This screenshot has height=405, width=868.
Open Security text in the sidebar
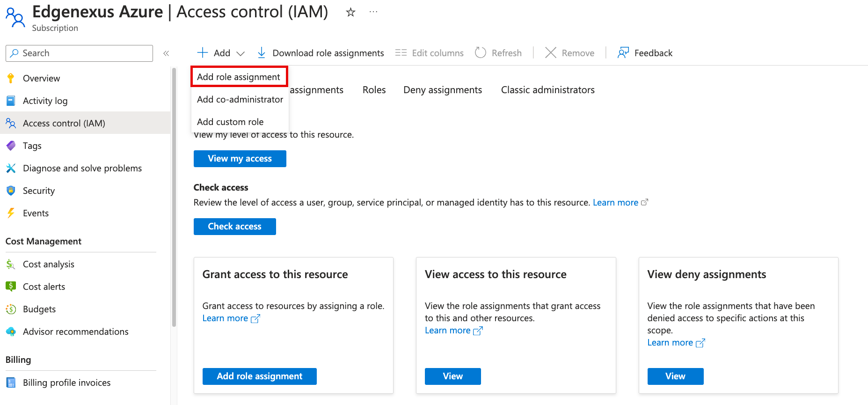click(39, 191)
